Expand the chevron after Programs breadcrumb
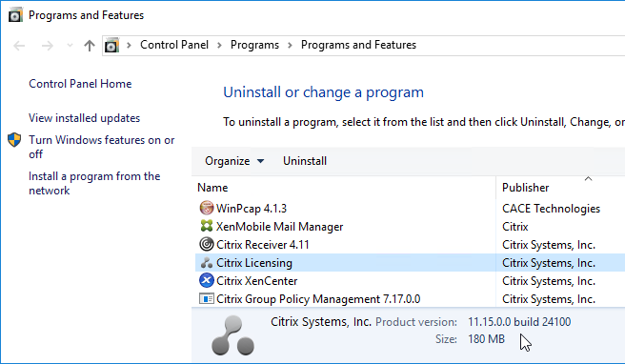The image size is (625, 364). pos(290,45)
